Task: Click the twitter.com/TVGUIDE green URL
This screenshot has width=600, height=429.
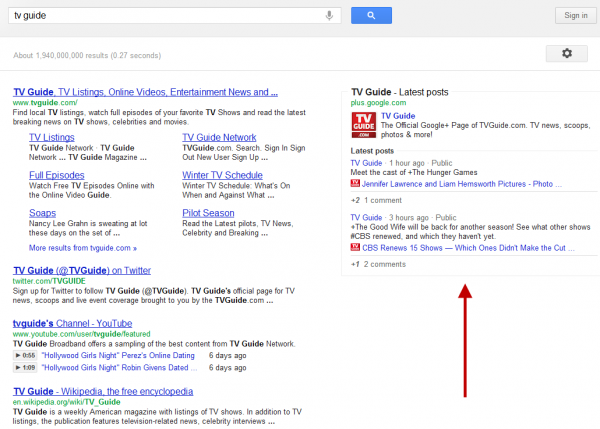Action: (49, 281)
